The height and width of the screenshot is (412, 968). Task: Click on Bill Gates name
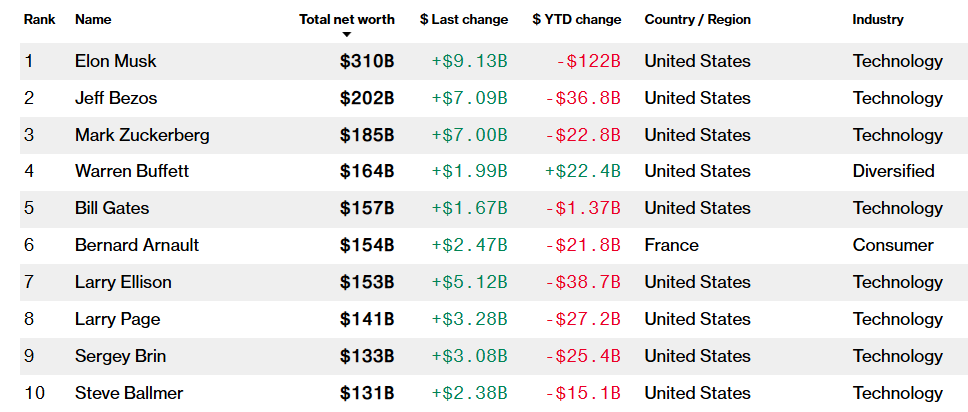[112, 208]
